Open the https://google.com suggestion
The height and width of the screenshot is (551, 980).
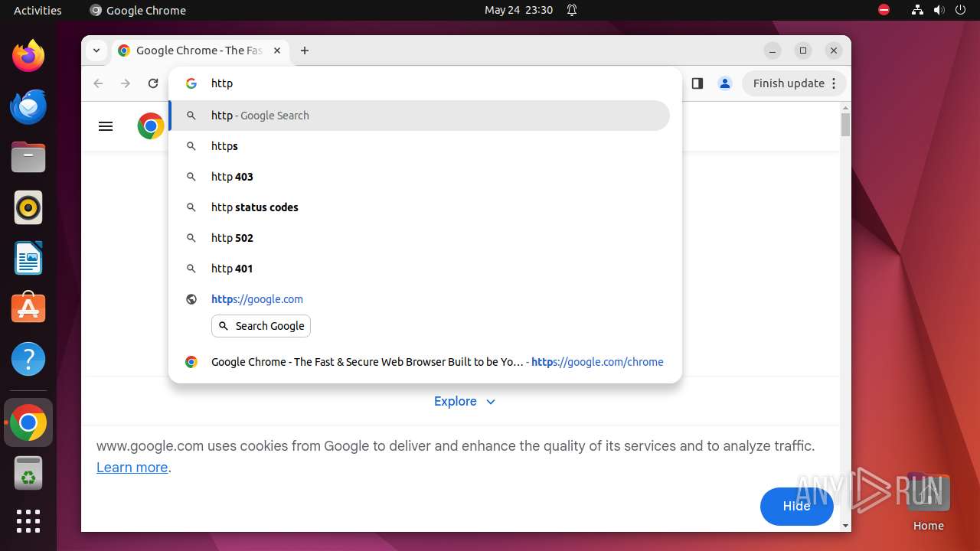click(420, 299)
